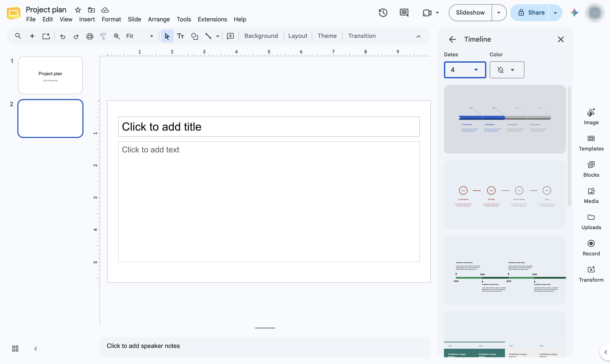Open the Uploads sidebar tool
Viewport: 610px width, 364px height.
591,222
